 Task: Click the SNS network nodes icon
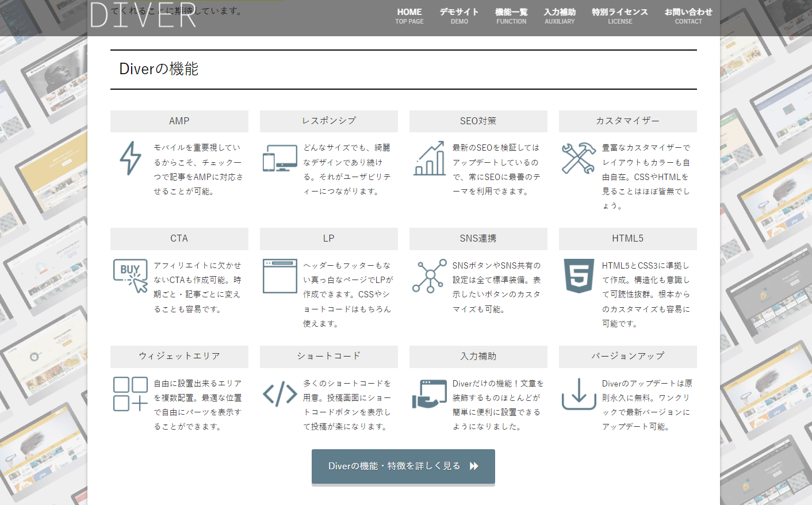point(430,276)
